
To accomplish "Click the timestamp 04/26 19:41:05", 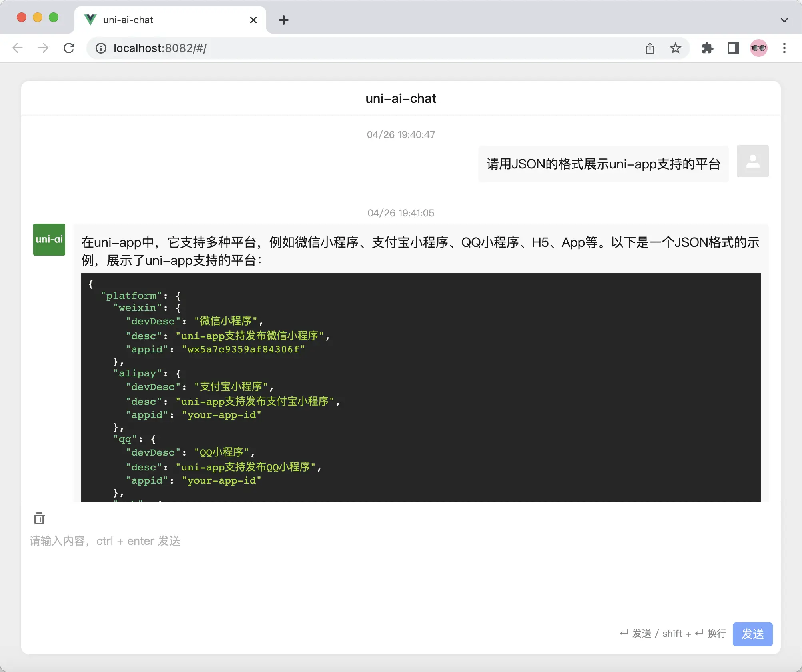I will tap(401, 213).
